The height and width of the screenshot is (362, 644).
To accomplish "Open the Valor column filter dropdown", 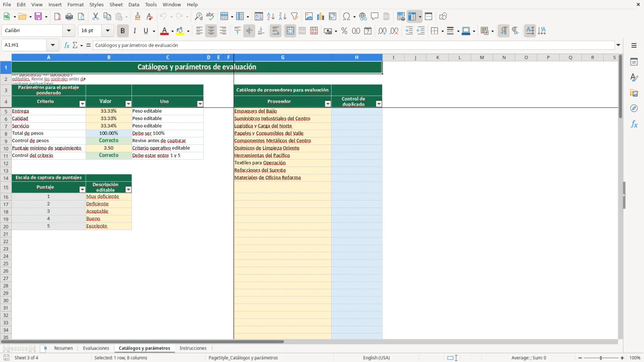I will click(x=128, y=104).
